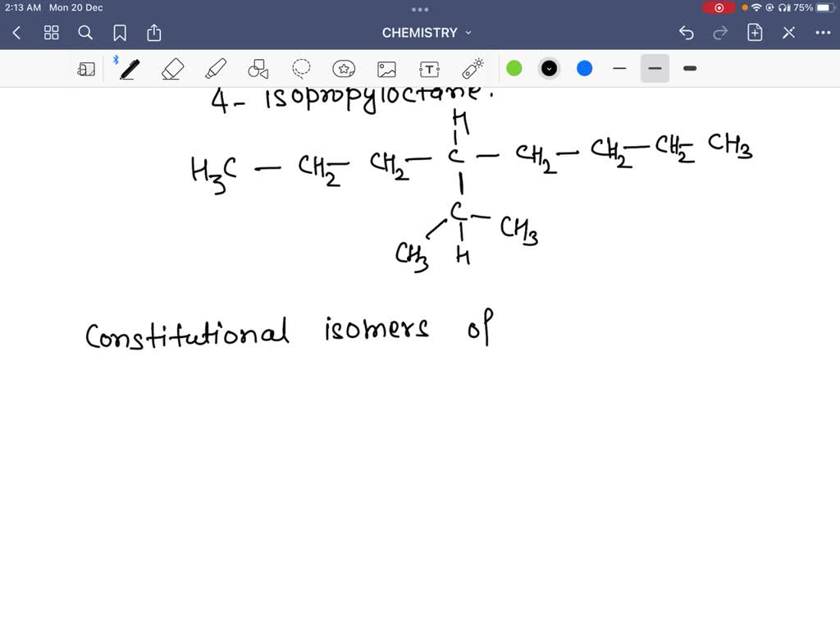This screenshot has width=840, height=630.
Task: Undo the last stroke
Action: pos(687,32)
